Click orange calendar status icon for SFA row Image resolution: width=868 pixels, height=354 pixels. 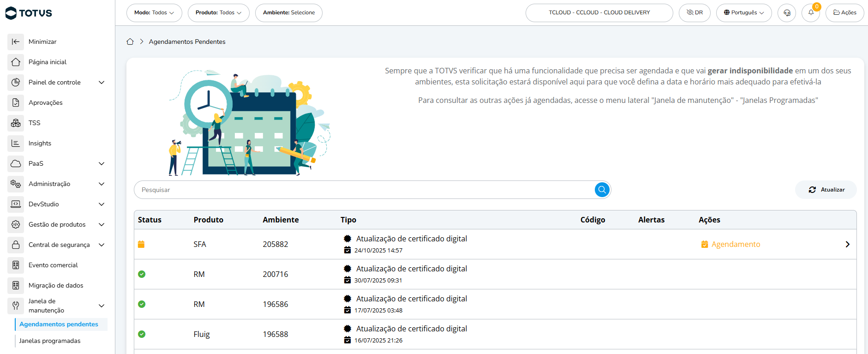click(x=141, y=244)
